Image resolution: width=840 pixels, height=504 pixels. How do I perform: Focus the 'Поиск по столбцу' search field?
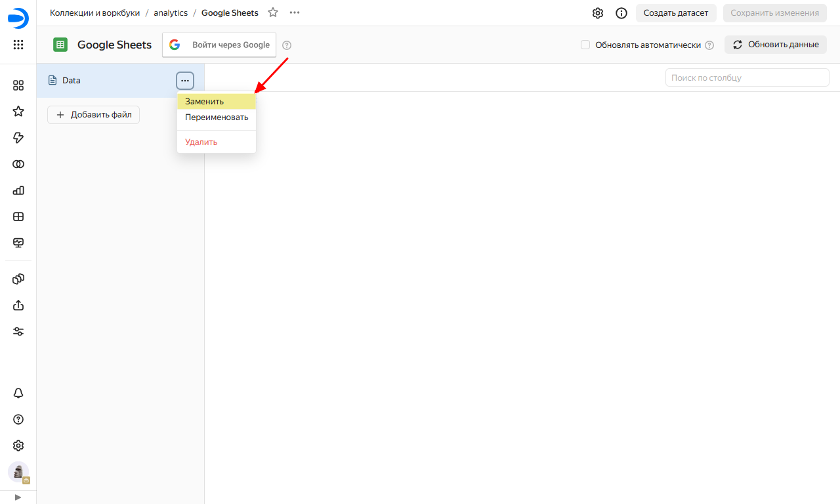coord(747,77)
